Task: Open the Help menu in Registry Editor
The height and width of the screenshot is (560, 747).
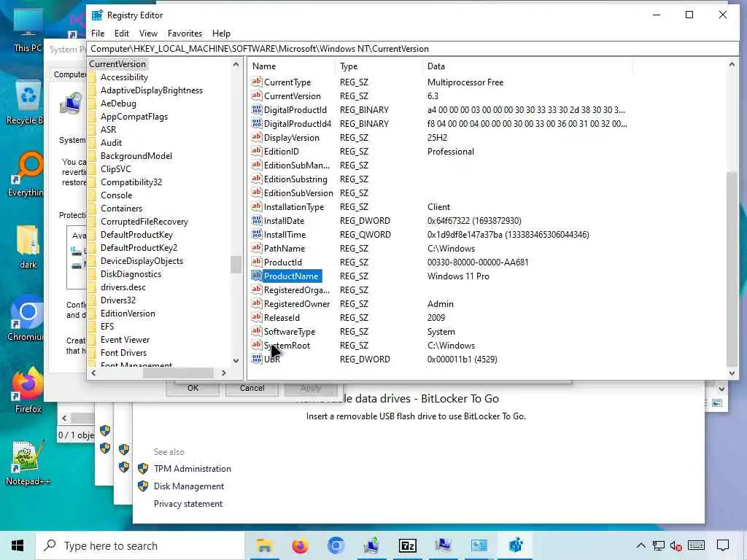Action: pos(221,34)
